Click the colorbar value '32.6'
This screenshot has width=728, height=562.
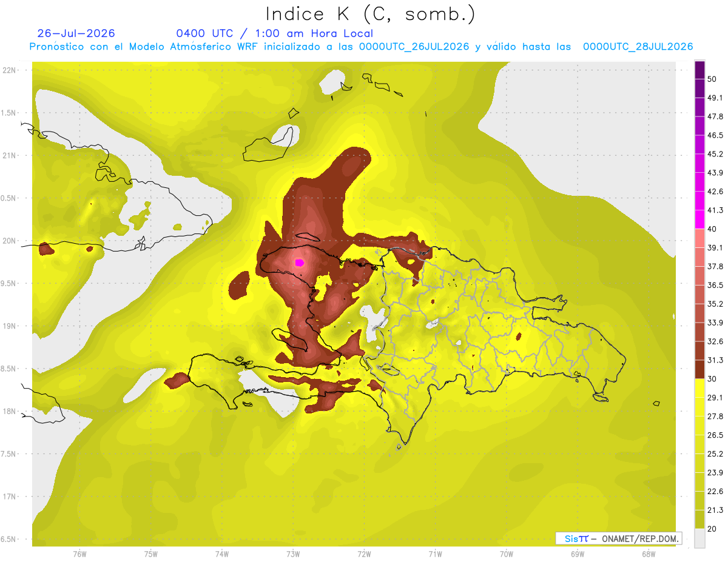click(x=716, y=341)
